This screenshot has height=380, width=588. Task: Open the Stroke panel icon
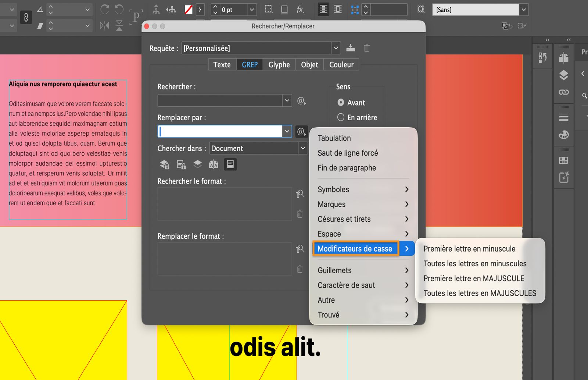[x=564, y=117]
